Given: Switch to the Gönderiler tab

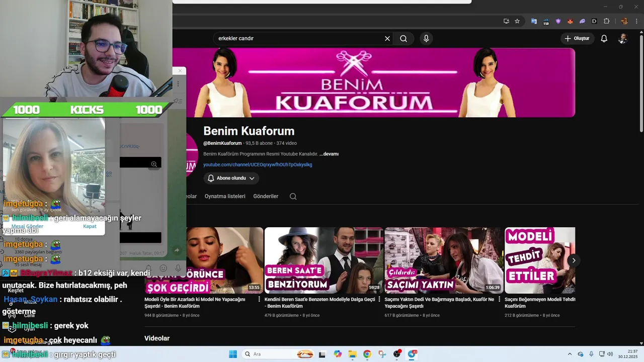Looking at the screenshot, I should 266,196.
